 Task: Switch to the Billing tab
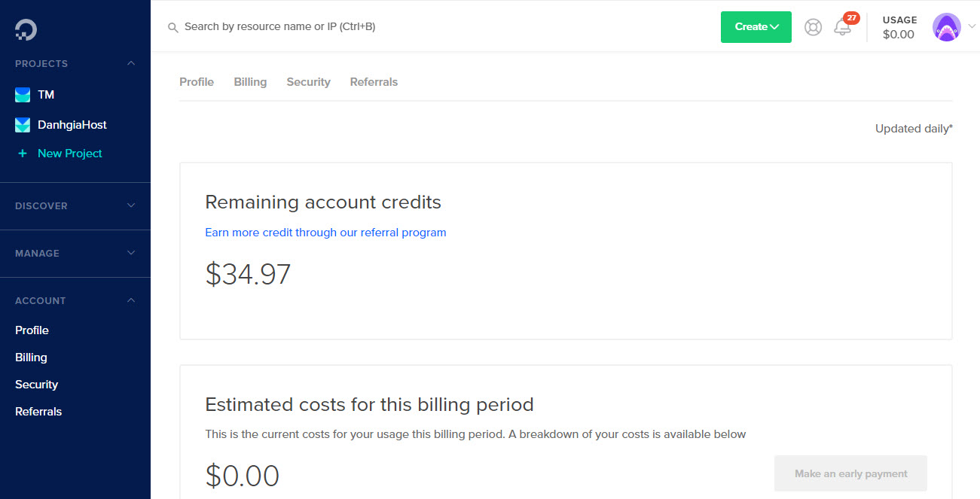pyautogui.click(x=250, y=82)
